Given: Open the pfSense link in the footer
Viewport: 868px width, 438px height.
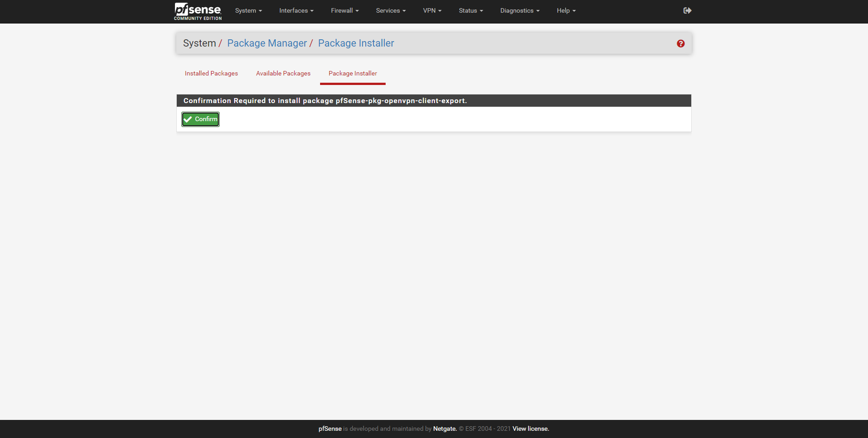Looking at the screenshot, I should [x=330, y=429].
